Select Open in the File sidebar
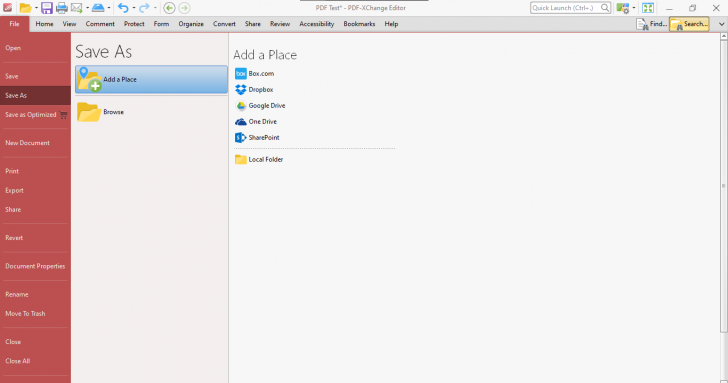728x383 pixels. pos(35,48)
